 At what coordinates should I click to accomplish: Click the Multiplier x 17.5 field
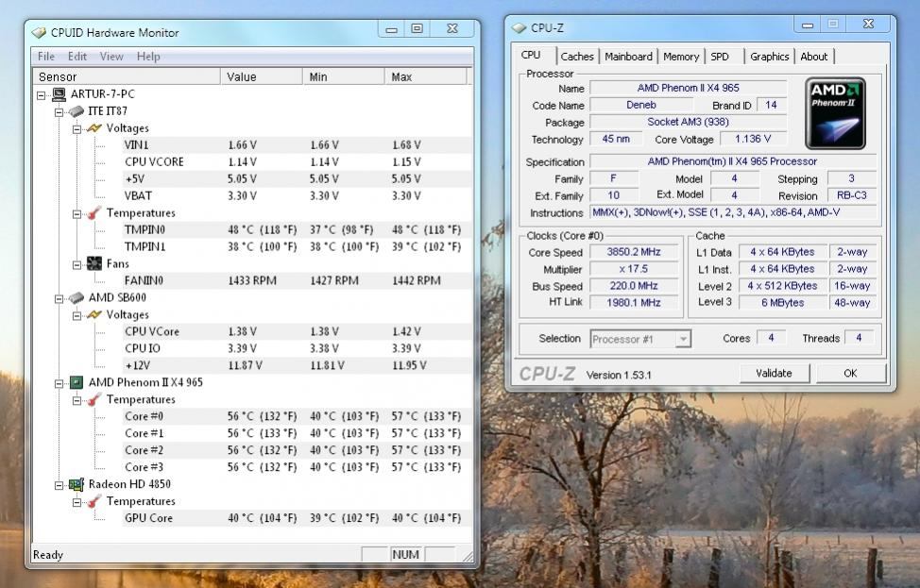coord(634,269)
